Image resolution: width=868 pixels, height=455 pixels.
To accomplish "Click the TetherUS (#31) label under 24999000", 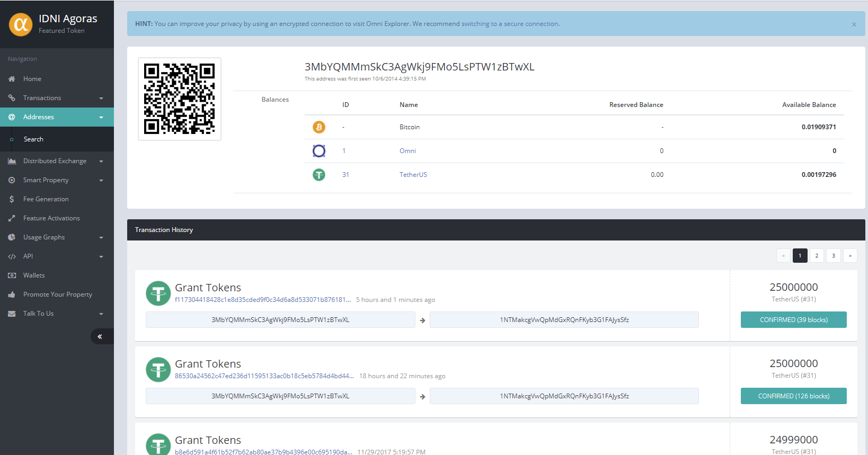I will point(794,452).
